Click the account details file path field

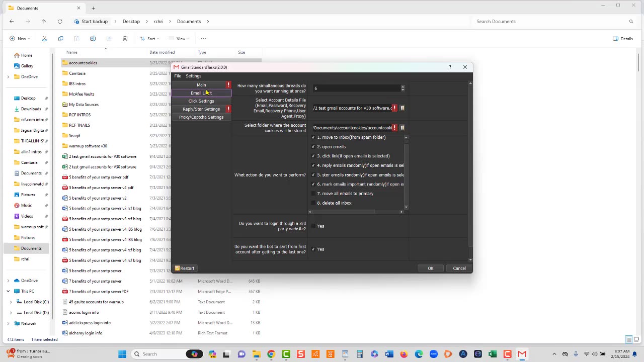pos(352,108)
